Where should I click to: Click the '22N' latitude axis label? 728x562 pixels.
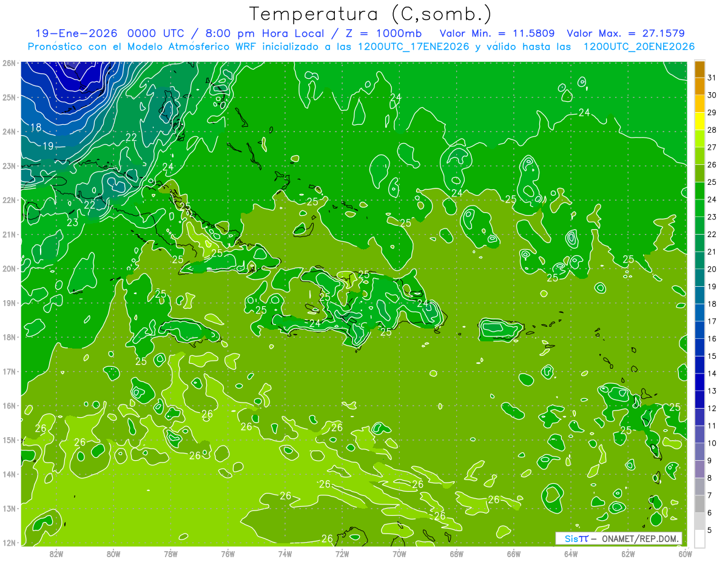pyautogui.click(x=9, y=200)
